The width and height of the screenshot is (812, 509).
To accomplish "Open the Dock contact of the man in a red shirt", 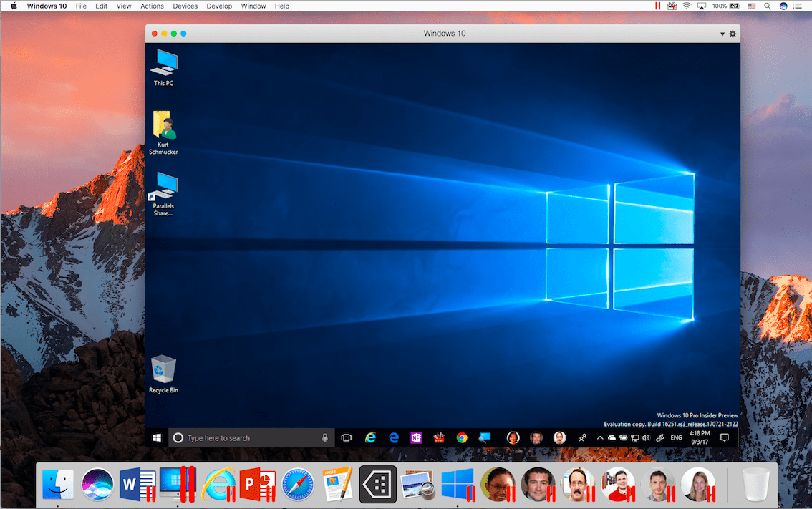I will coord(619,485).
